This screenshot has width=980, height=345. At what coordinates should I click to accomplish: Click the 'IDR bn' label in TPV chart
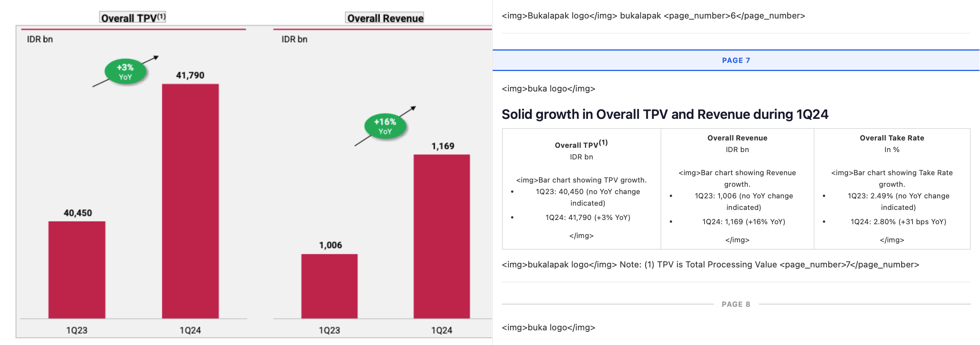point(40,39)
